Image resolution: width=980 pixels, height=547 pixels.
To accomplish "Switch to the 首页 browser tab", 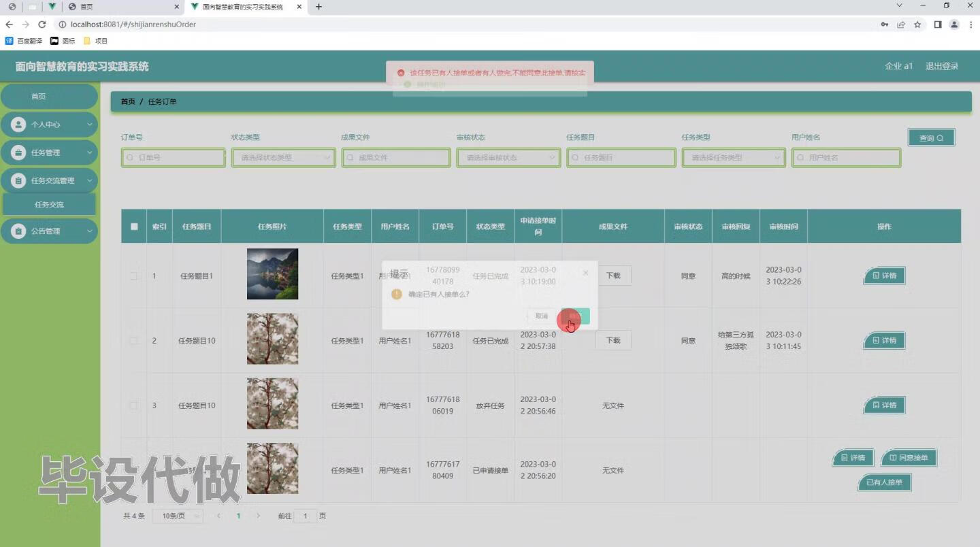I will [122, 7].
